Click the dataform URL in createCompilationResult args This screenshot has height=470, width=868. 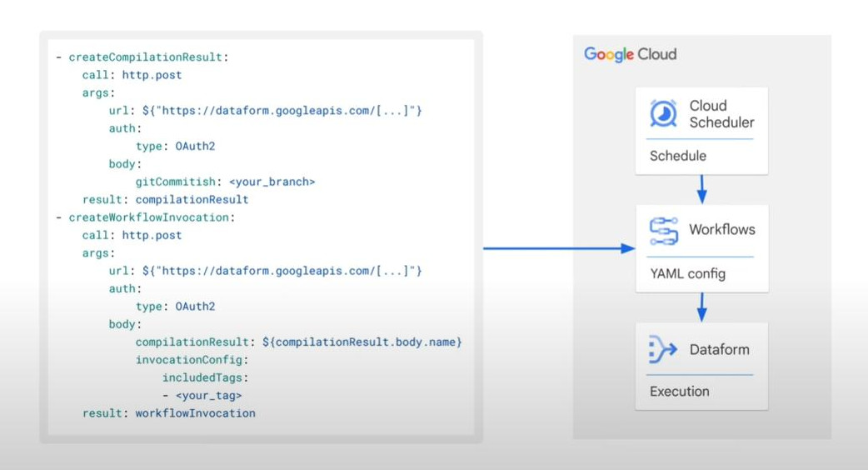tap(282, 111)
